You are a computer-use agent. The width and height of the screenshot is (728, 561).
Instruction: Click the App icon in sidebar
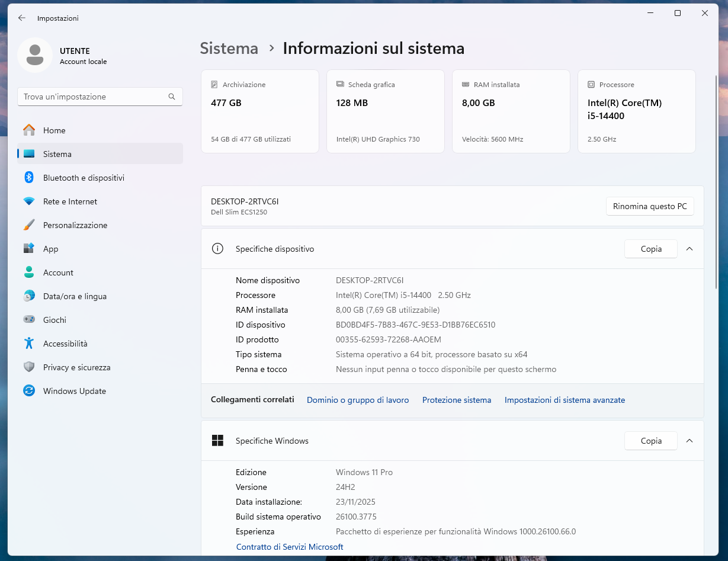(x=29, y=249)
